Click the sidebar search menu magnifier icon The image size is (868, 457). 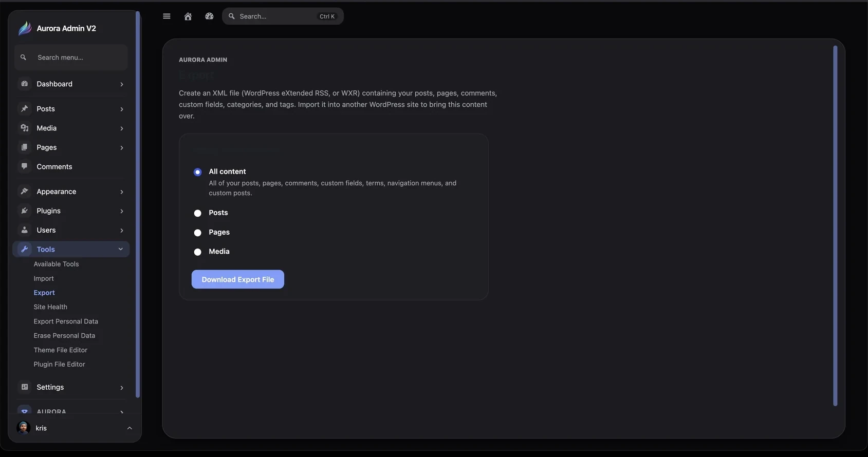coord(23,58)
